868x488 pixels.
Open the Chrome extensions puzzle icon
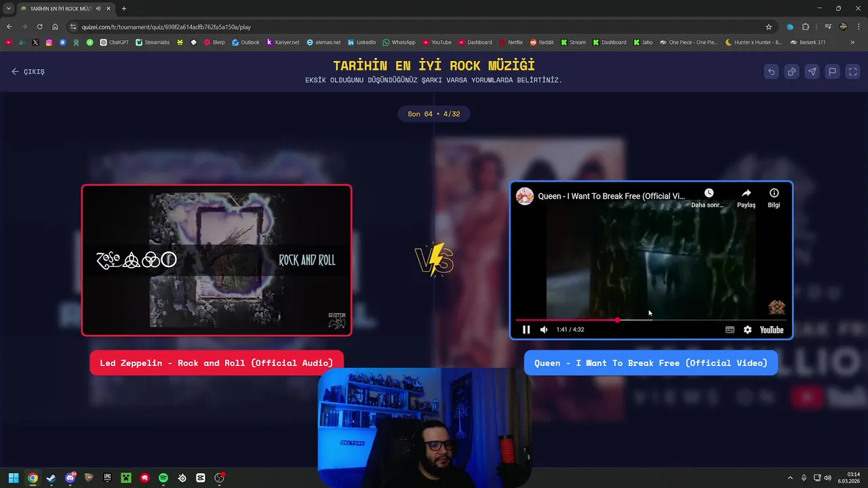click(806, 27)
